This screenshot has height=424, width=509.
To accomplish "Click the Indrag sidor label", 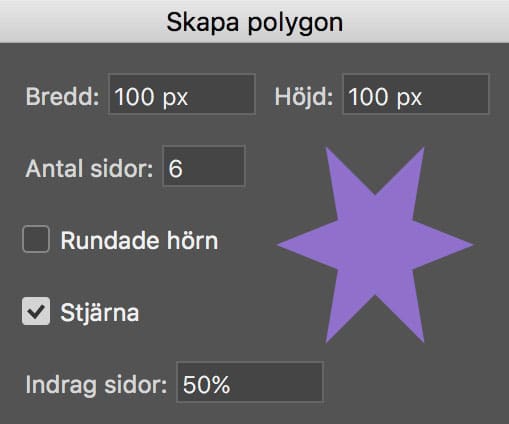I will tap(96, 385).
